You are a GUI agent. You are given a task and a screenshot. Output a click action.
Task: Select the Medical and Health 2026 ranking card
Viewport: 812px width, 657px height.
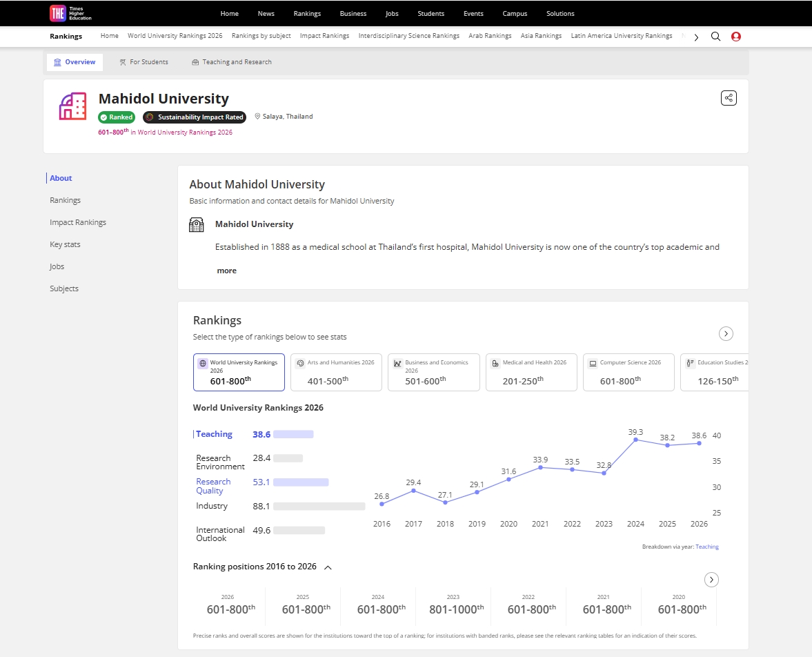531,372
